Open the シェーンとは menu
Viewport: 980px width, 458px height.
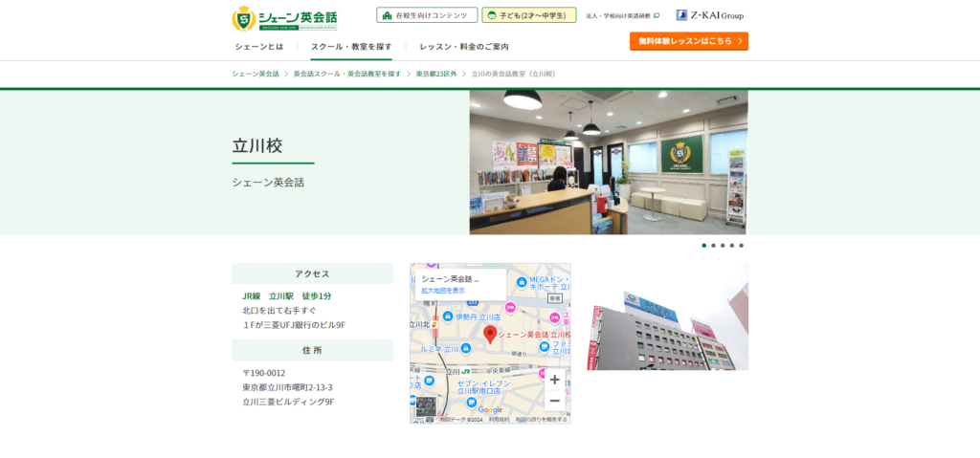pos(258,46)
